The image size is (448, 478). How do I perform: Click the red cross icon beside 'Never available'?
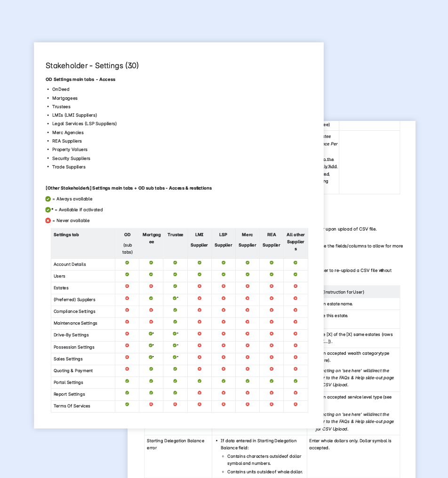pos(48,220)
